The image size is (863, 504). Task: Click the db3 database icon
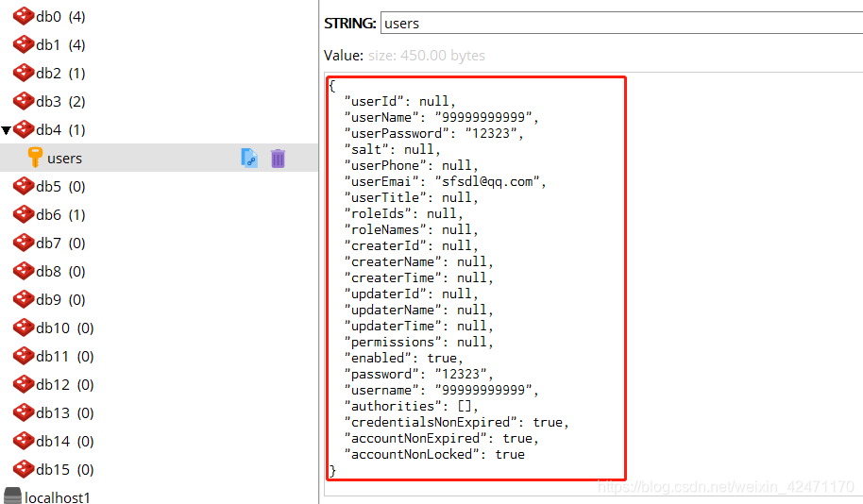coord(24,101)
